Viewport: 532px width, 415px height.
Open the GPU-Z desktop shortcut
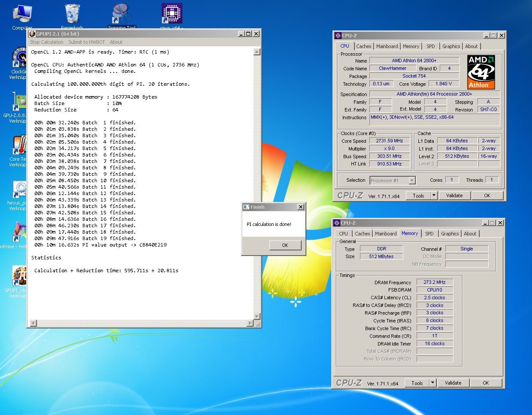[18, 107]
